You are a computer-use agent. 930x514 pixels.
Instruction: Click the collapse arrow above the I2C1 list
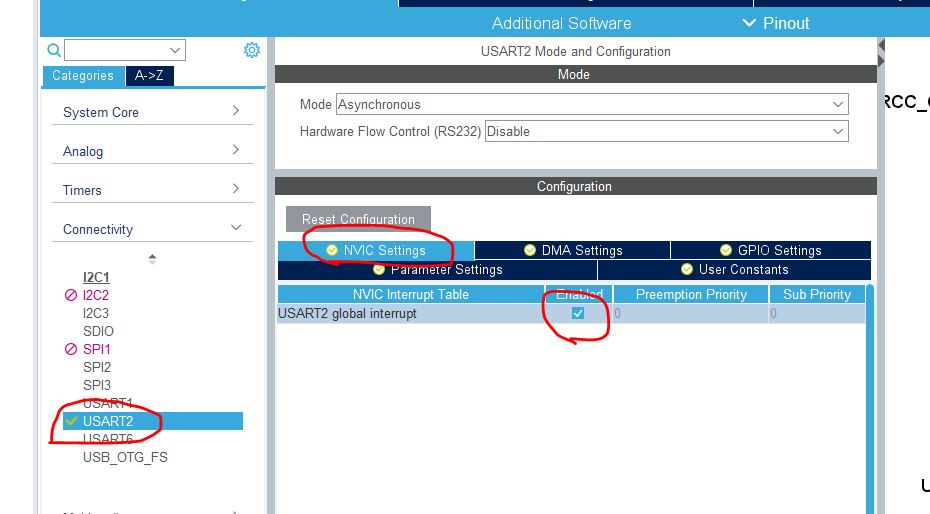coord(152,258)
